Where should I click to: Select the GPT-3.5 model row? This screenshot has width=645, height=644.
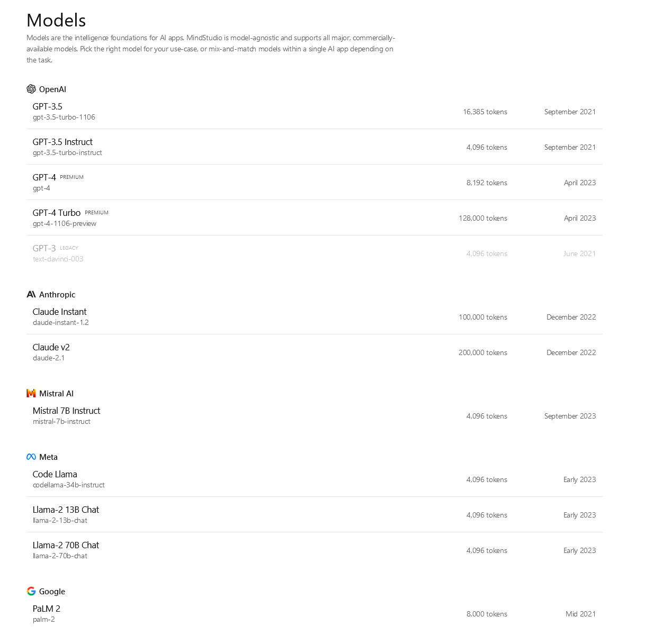tap(315, 112)
